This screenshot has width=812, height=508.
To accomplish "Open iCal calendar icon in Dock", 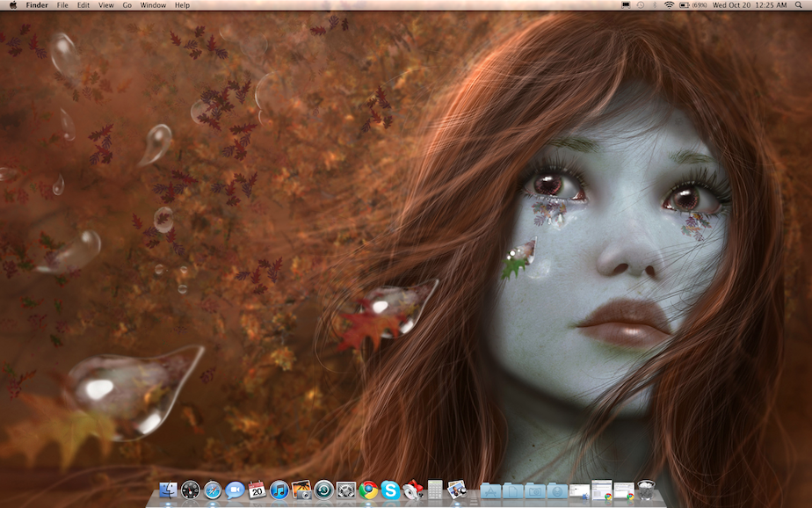I will [x=257, y=490].
